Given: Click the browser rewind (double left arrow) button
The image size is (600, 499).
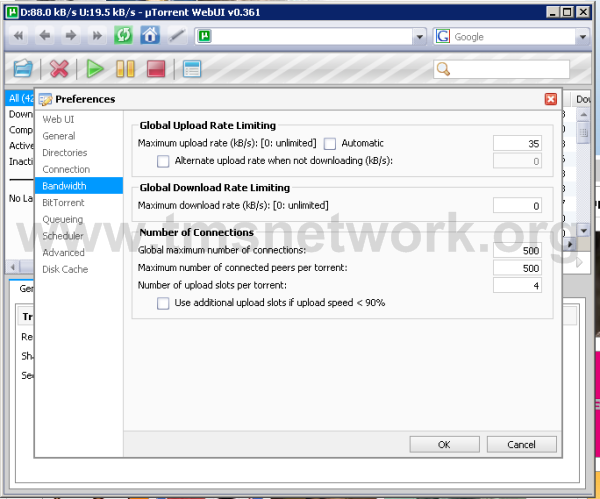Looking at the screenshot, I should [x=18, y=36].
